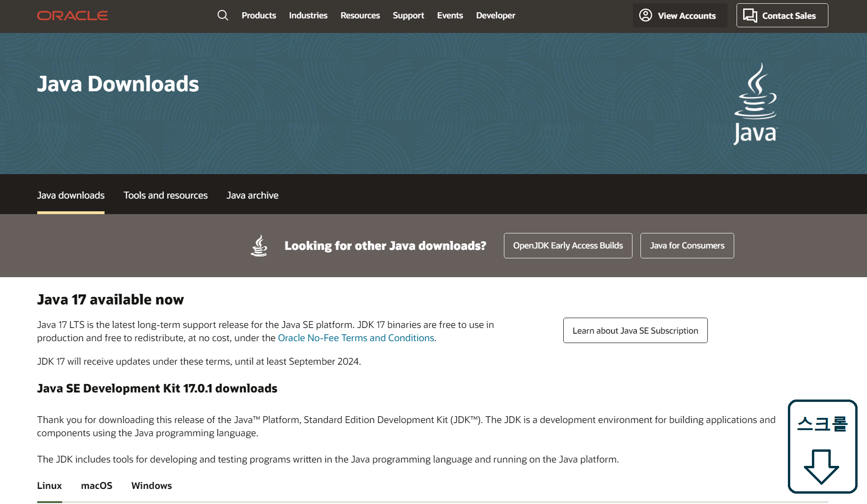Select the Windows downloads tab
867x504 pixels.
[152, 486]
